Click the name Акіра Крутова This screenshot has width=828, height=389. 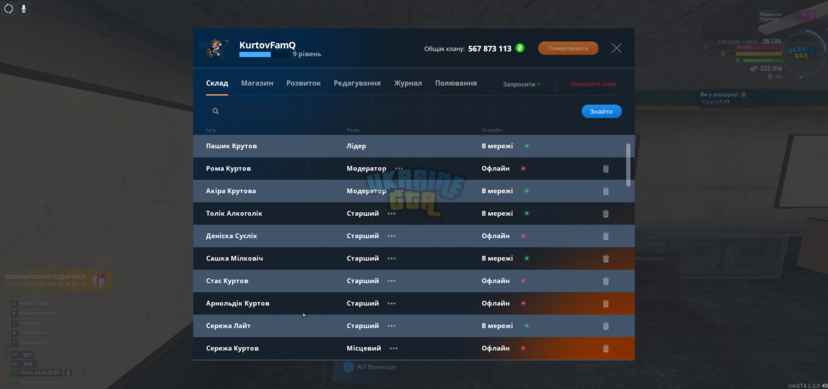[231, 191]
